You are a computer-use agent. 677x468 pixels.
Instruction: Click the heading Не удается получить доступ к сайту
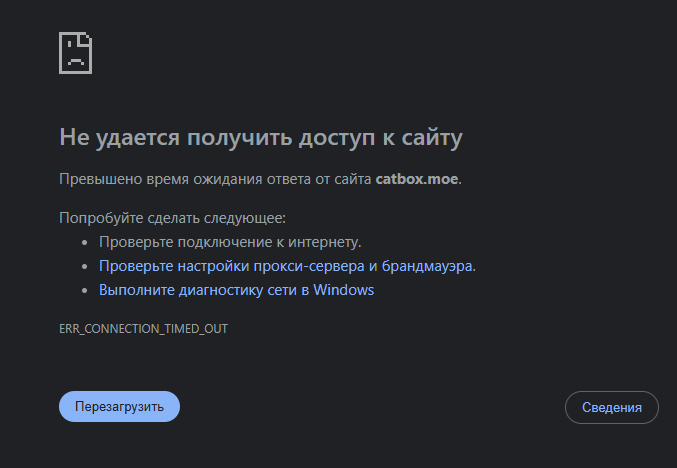[260, 137]
